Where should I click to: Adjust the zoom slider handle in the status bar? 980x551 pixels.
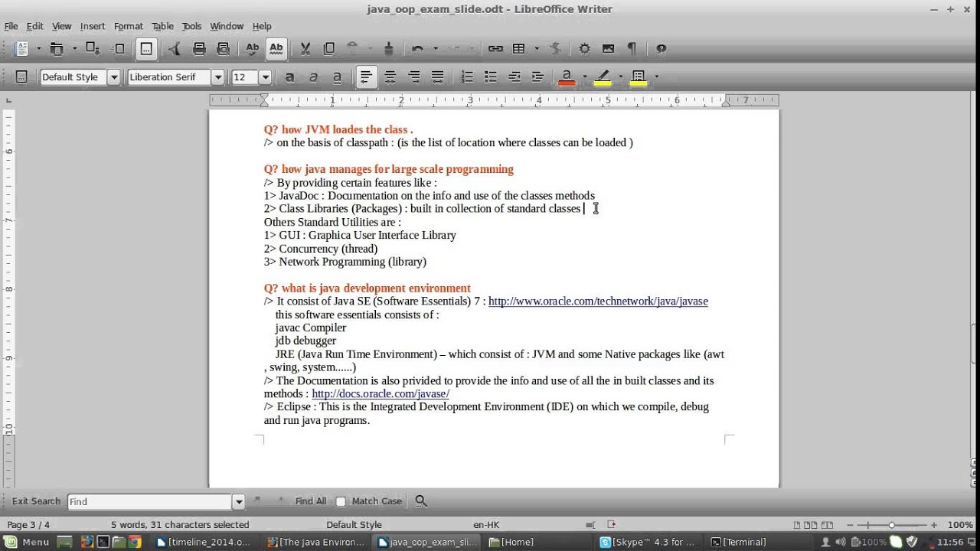pyautogui.click(x=891, y=525)
